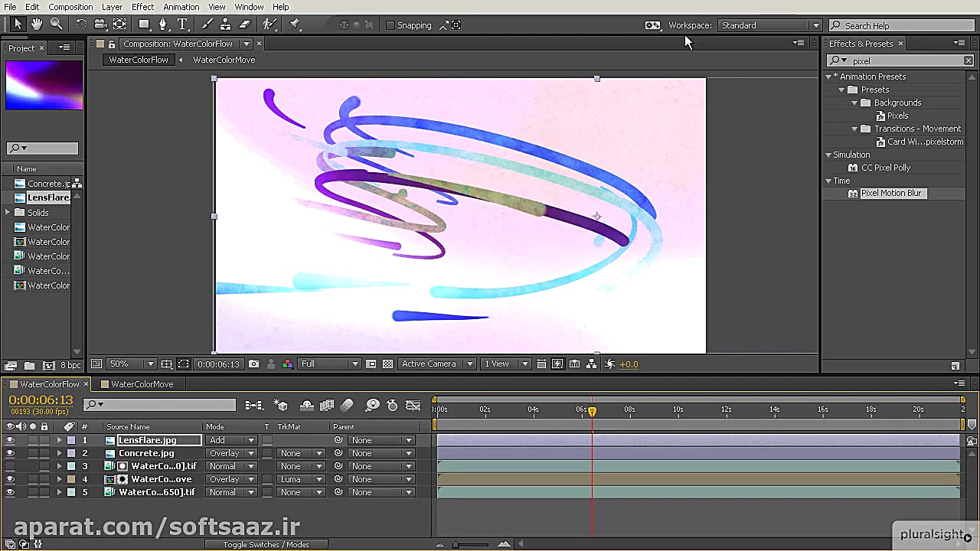Select the Horizontal Type tool
The image size is (980, 551).
183,24
